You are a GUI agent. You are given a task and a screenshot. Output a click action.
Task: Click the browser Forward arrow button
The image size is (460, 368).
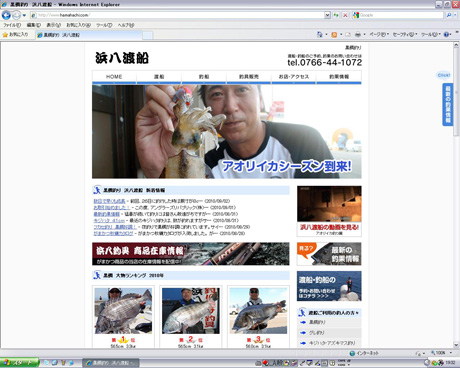pos(16,15)
